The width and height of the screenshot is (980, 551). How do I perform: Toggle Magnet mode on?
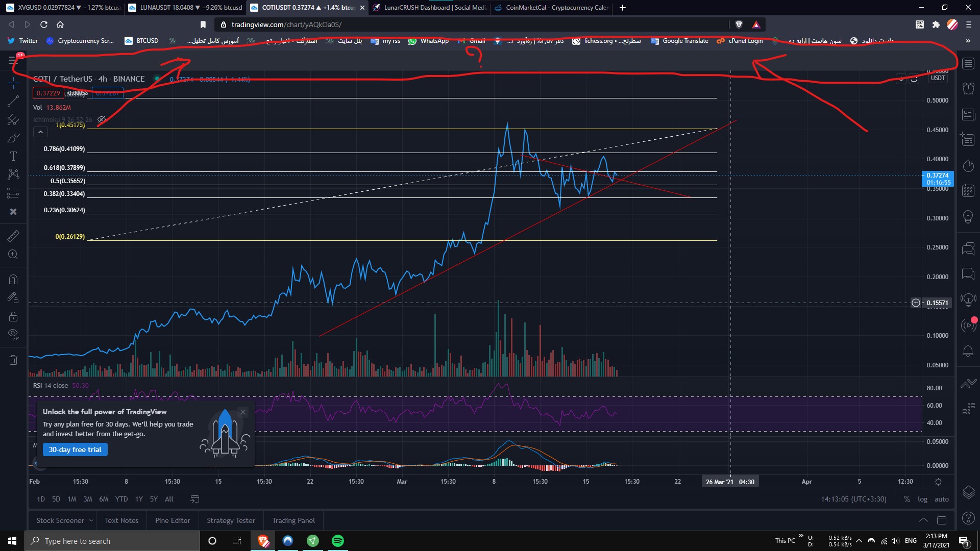coord(13,280)
